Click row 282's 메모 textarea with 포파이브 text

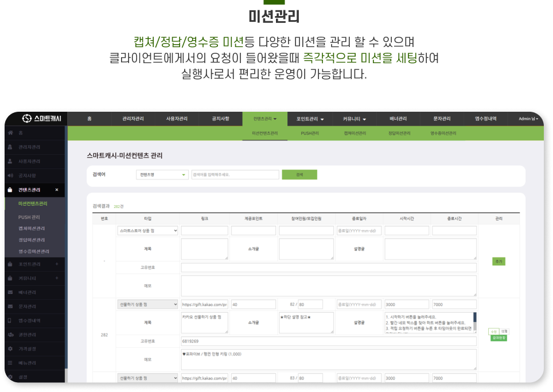click(x=329, y=359)
